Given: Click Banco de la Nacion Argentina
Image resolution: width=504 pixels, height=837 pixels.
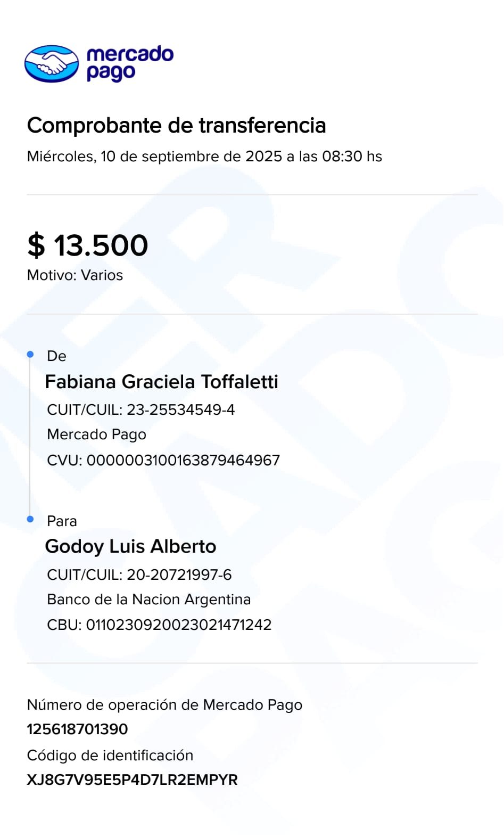Looking at the screenshot, I should [148, 600].
